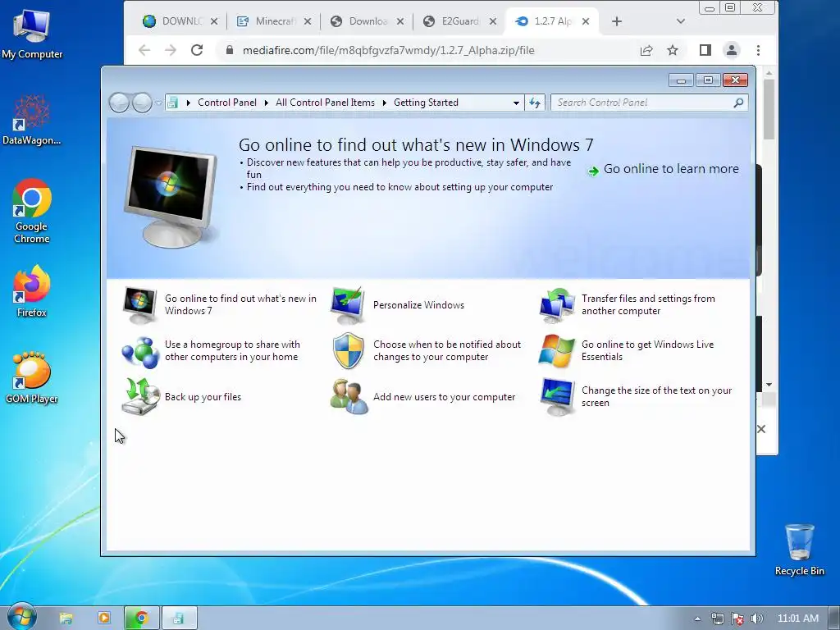
Task: Expand the arrow after All Control Panel Items
Action: tap(384, 103)
